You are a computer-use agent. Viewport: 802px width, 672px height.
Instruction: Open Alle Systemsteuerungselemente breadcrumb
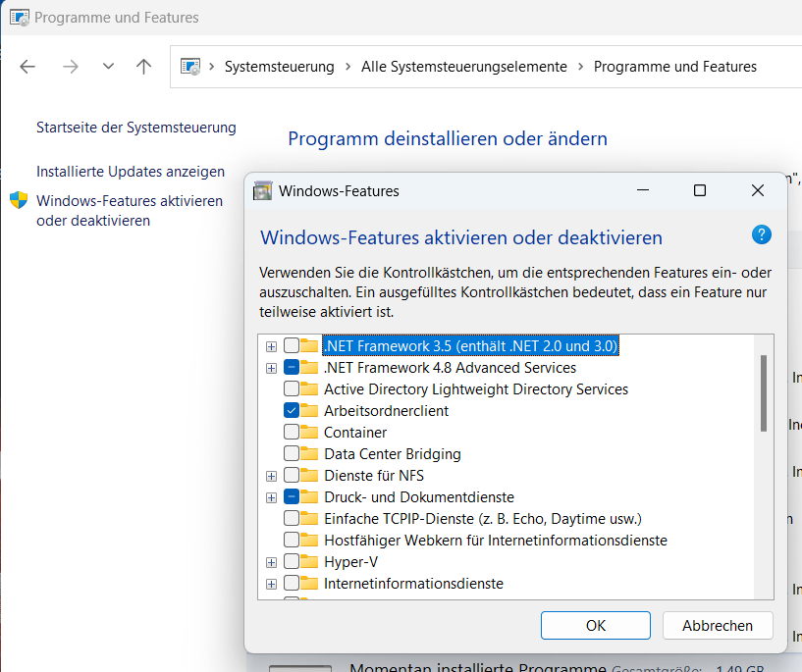[464, 67]
